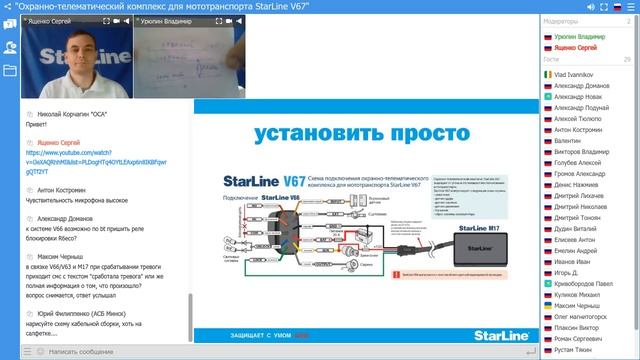Click reply icon next to Антон Костромин message
Screen dimensions: 640x360
click(x=30, y=190)
